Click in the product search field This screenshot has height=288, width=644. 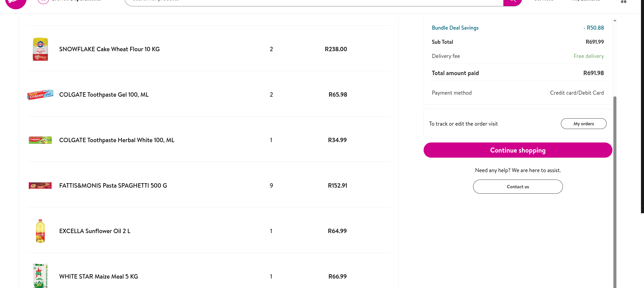[x=313, y=2]
